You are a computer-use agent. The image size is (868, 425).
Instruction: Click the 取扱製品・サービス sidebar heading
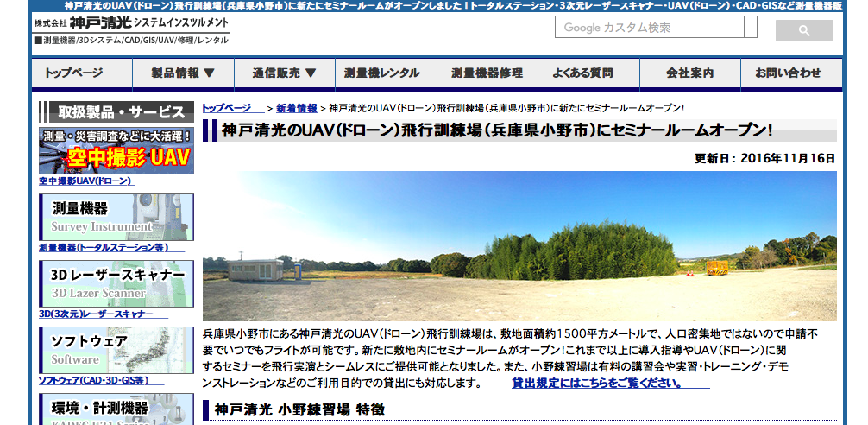pyautogui.click(x=116, y=112)
